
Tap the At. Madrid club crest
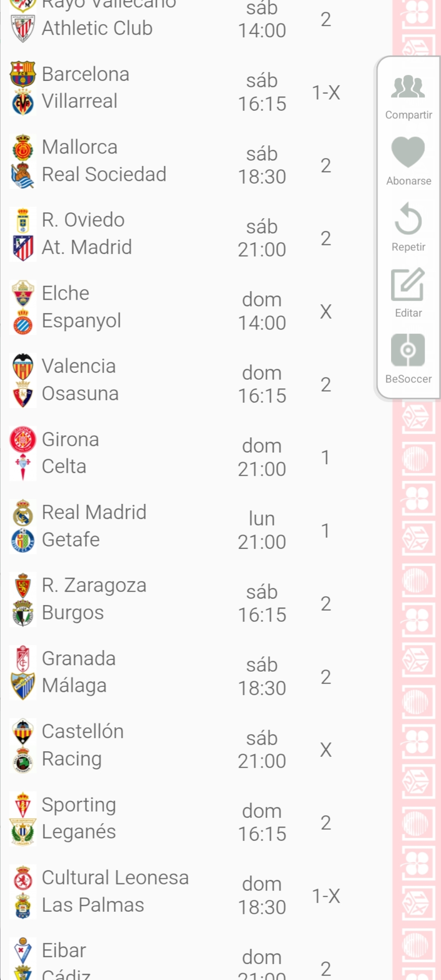23,247
